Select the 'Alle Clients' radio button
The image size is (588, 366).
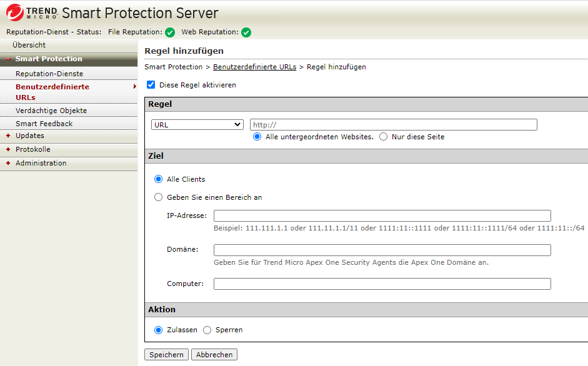[158, 179]
